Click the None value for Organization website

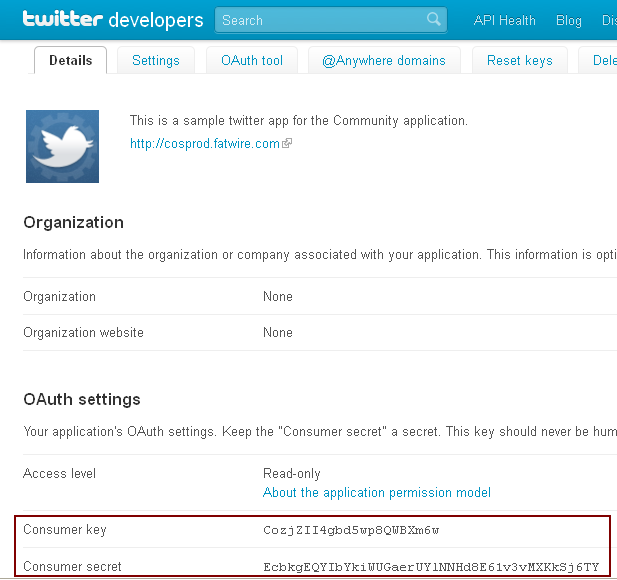(x=278, y=332)
